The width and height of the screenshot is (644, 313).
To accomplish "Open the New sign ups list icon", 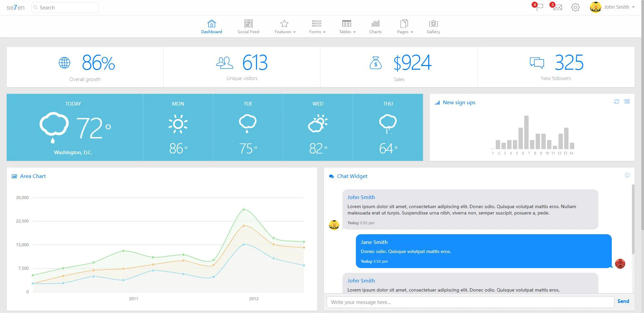I will pyautogui.click(x=627, y=102).
